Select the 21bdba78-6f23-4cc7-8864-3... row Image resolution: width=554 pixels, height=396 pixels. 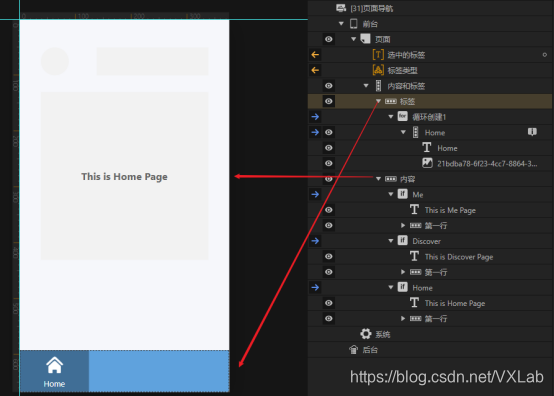click(x=430, y=163)
